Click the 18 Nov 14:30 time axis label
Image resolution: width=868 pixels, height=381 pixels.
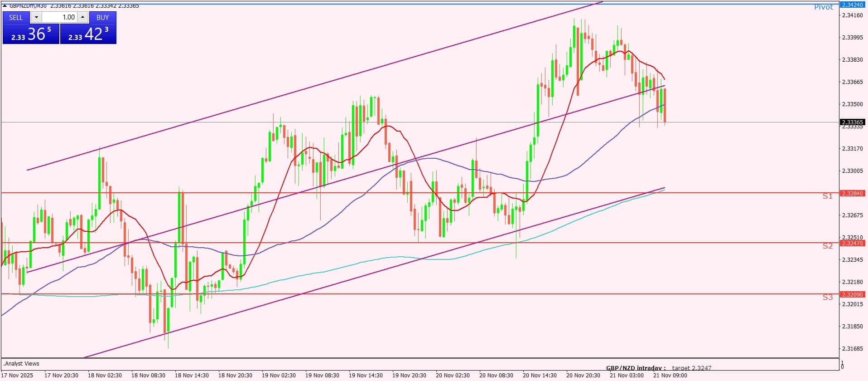[x=192, y=376]
